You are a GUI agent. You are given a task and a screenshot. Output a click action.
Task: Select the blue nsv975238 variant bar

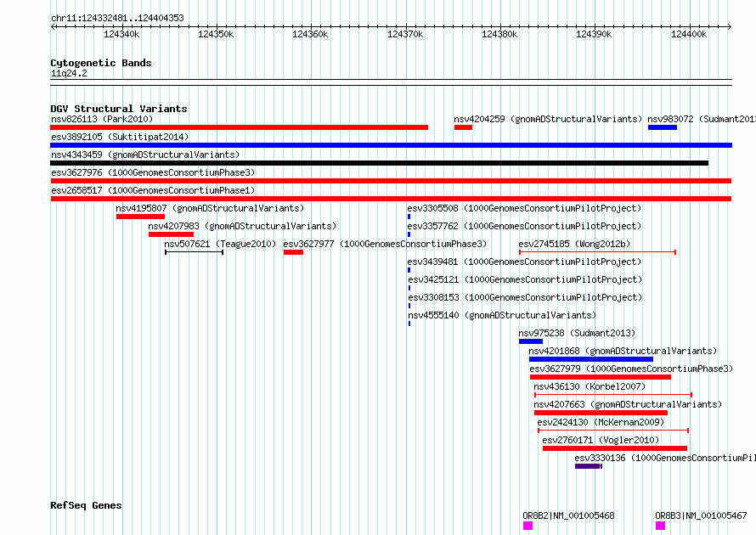pos(531,341)
